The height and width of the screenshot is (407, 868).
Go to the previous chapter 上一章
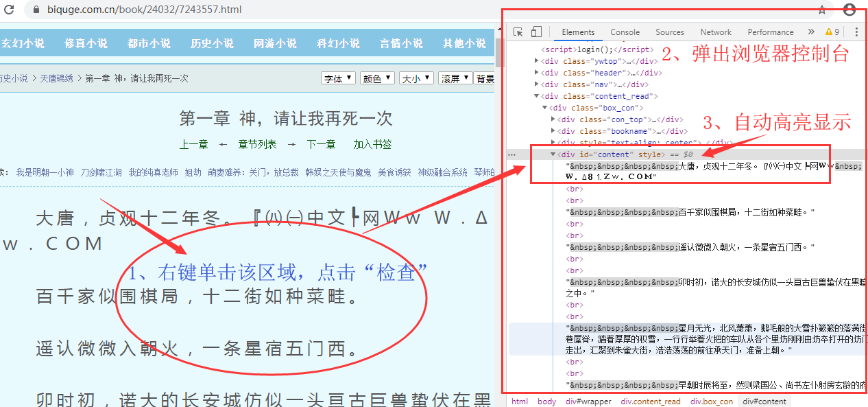pyautogui.click(x=194, y=144)
